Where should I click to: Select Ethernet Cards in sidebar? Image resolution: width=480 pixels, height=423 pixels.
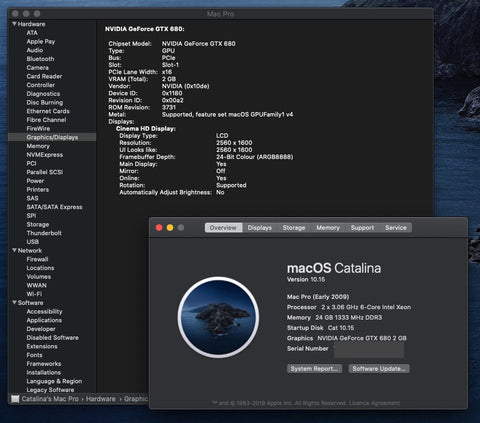[48, 111]
